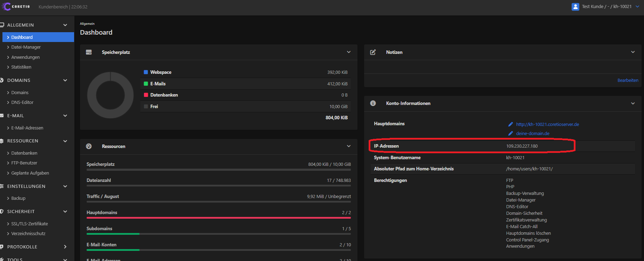Screen dimensions: 644x261
Task: Open Backup from the sidebar
Action: (x=18, y=198)
